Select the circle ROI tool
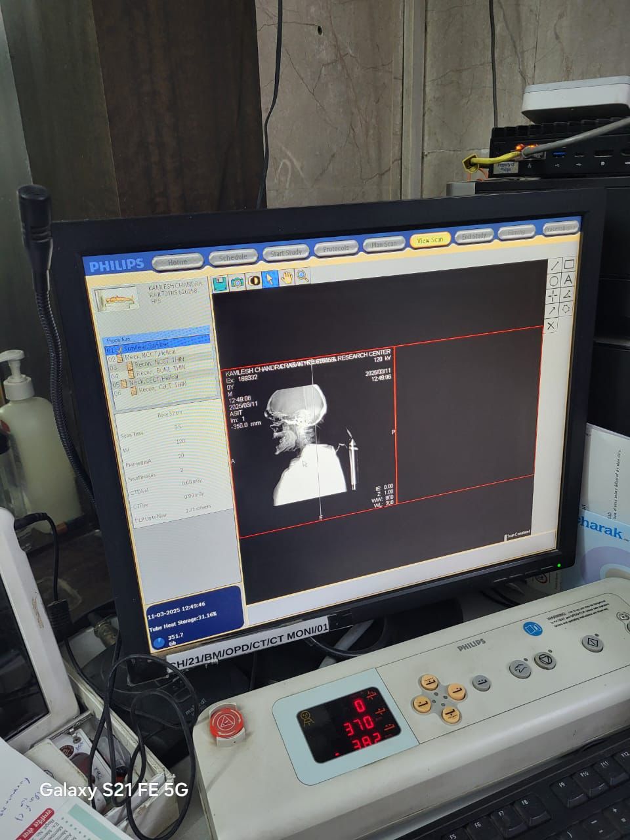The image size is (630, 840). point(554,280)
